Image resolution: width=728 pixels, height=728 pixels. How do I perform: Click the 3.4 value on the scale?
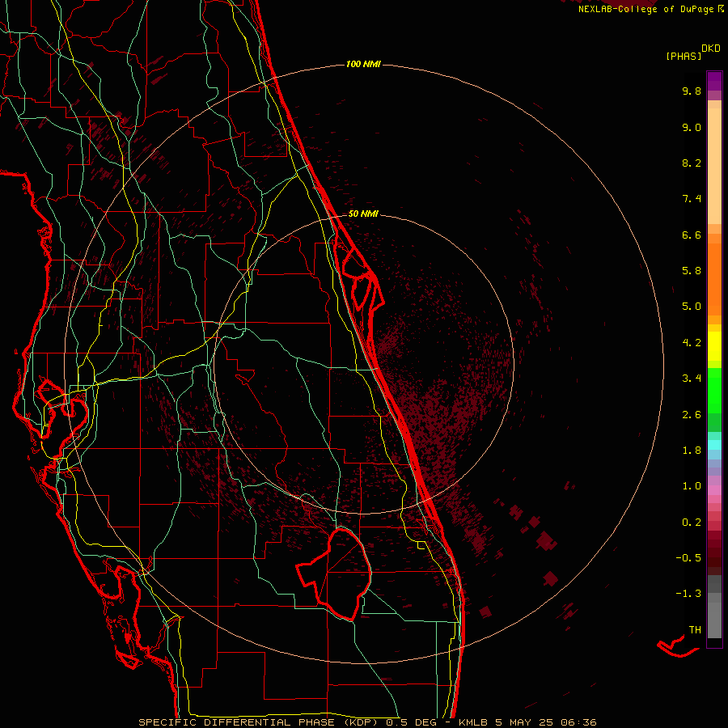click(x=692, y=379)
